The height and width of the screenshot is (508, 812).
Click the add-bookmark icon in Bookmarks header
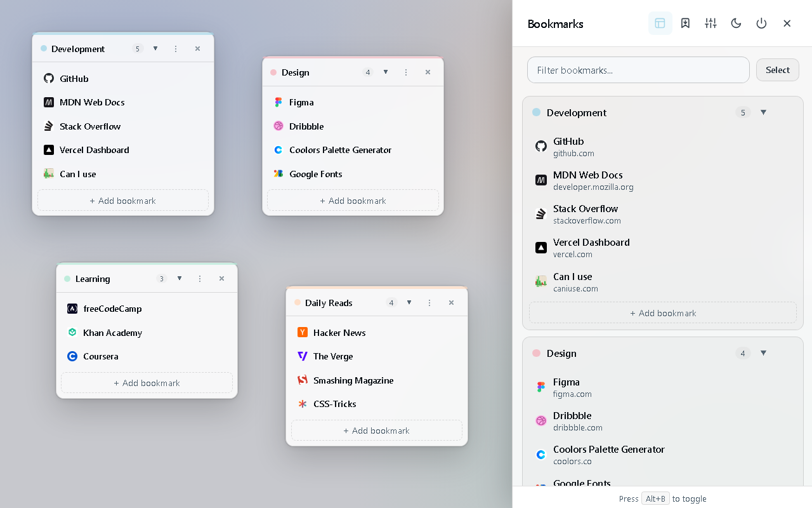(x=685, y=23)
